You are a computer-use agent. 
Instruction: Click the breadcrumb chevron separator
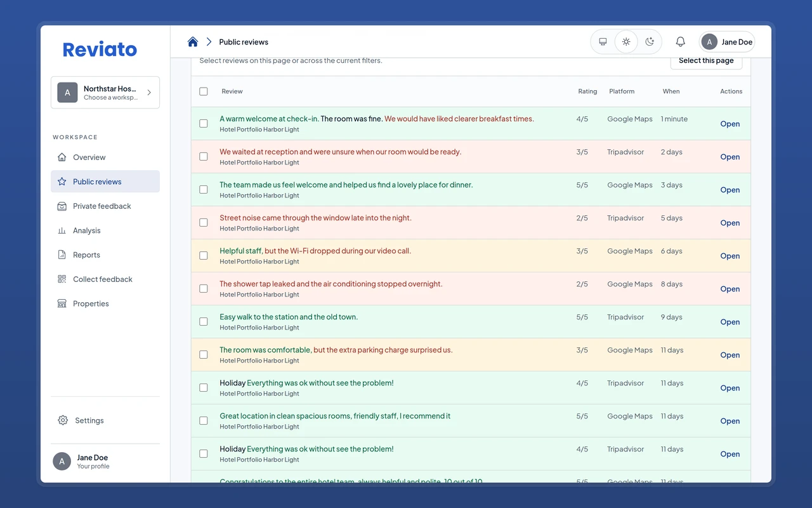pos(209,42)
